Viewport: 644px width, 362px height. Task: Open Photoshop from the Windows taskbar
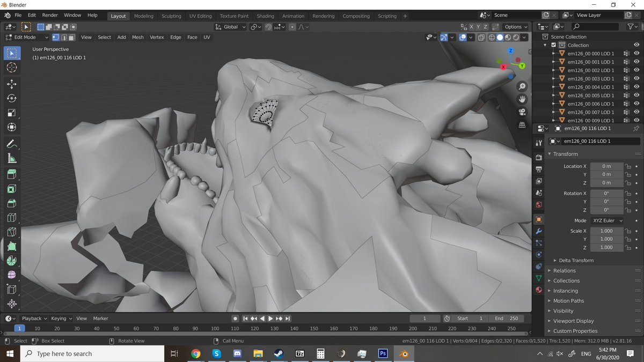[x=383, y=353]
